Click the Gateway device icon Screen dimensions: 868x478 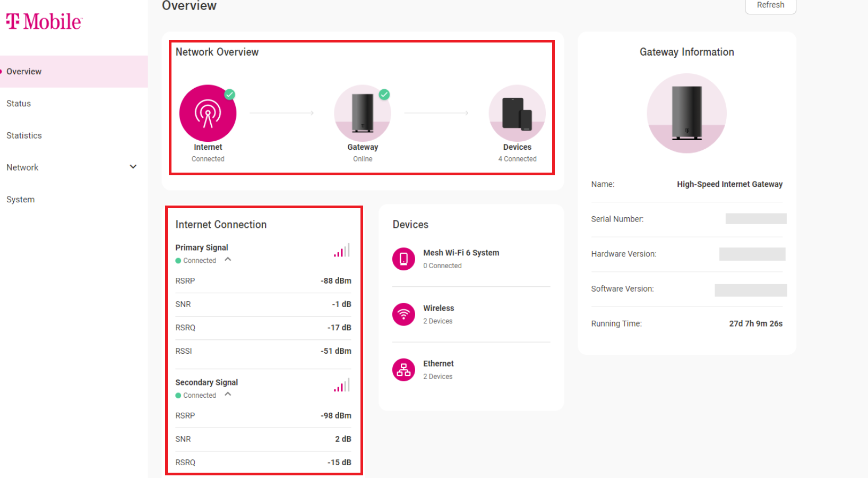(x=362, y=113)
